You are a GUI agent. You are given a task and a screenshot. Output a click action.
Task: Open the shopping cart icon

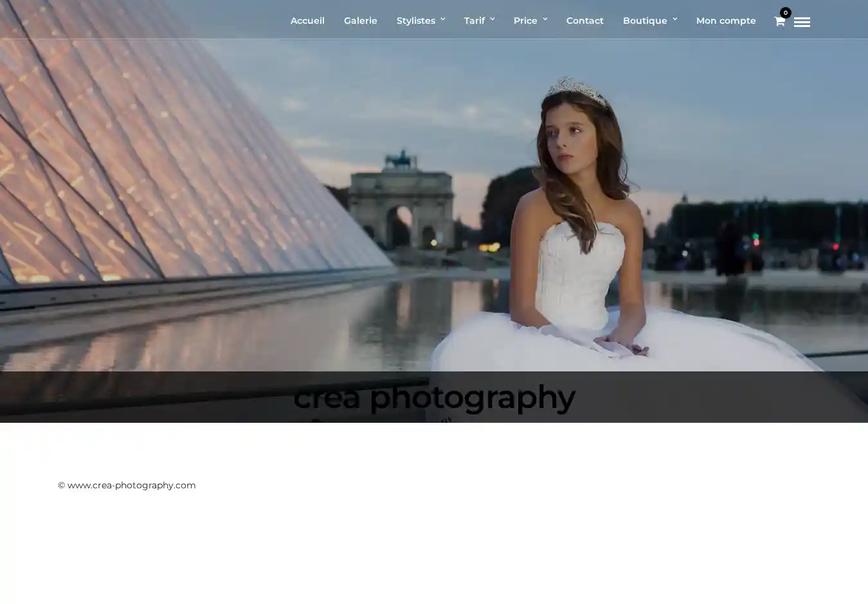tap(779, 22)
